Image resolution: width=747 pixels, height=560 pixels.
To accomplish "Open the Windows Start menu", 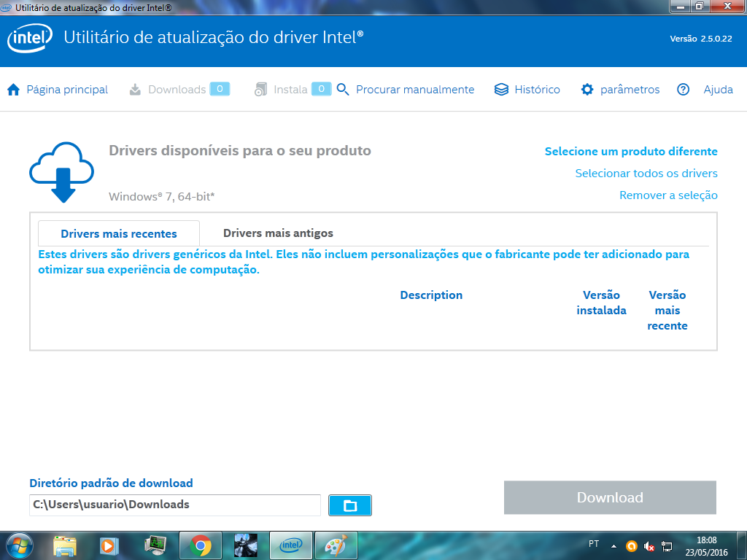I will pos(19,545).
